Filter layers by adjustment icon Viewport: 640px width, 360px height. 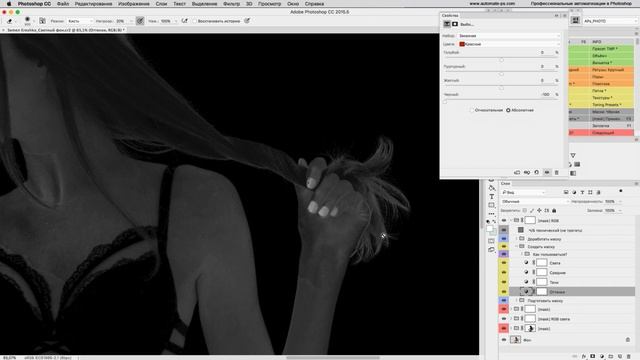click(574, 192)
